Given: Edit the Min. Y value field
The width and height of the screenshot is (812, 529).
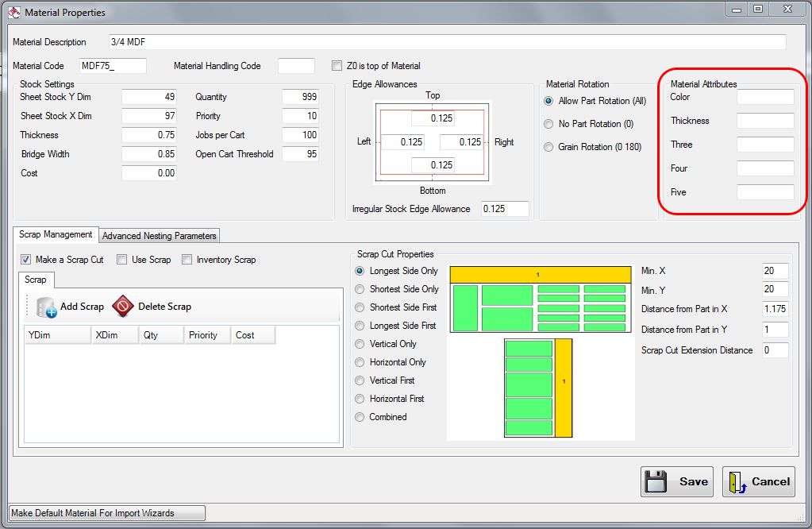Looking at the screenshot, I should tap(775, 289).
